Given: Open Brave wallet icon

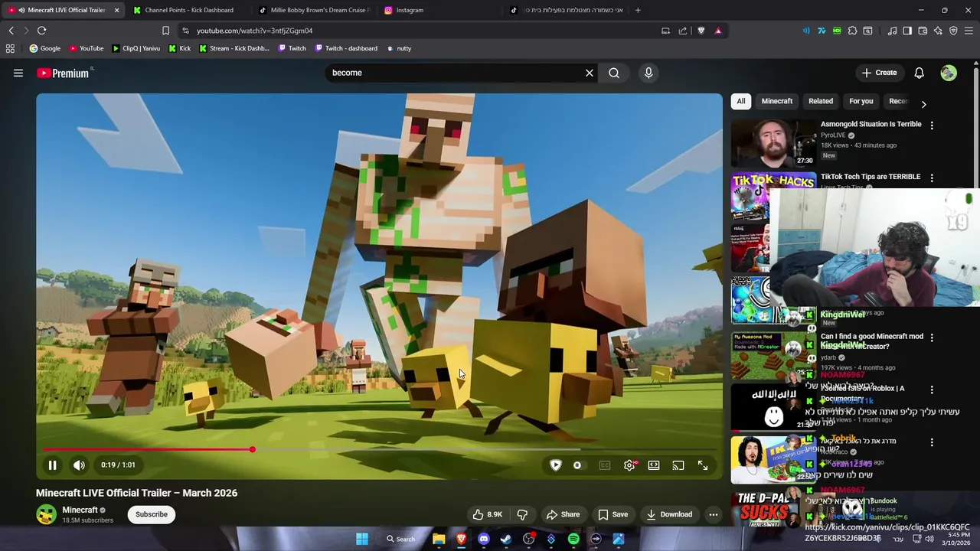Looking at the screenshot, I should 923,31.
